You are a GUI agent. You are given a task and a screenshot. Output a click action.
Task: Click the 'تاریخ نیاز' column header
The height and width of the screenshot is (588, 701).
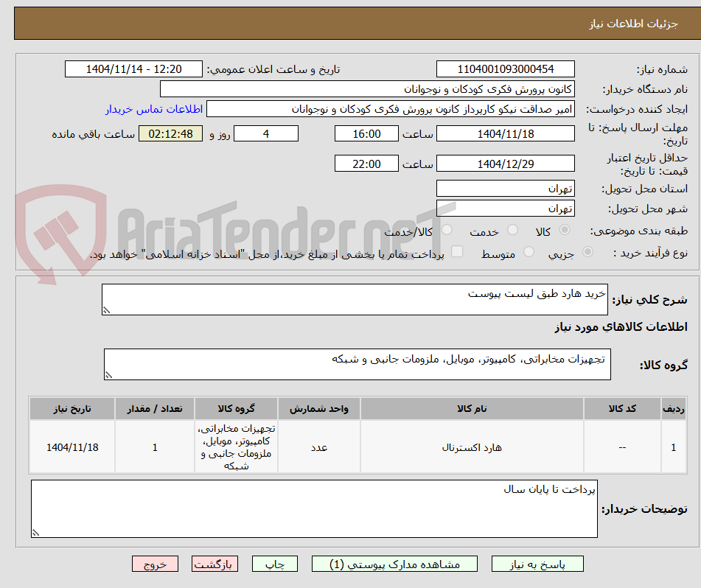coord(72,409)
